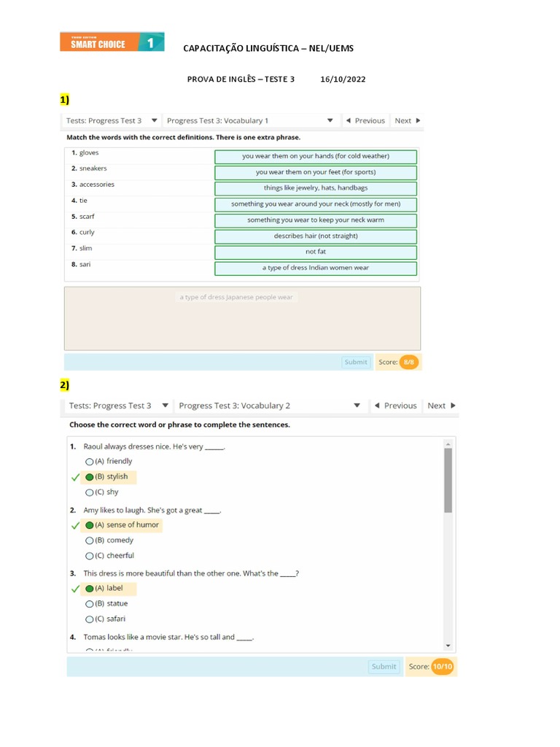Click Previous text in Vocabulary 2 navigation
This screenshot has width=560, height=747.
coord(400,406)
